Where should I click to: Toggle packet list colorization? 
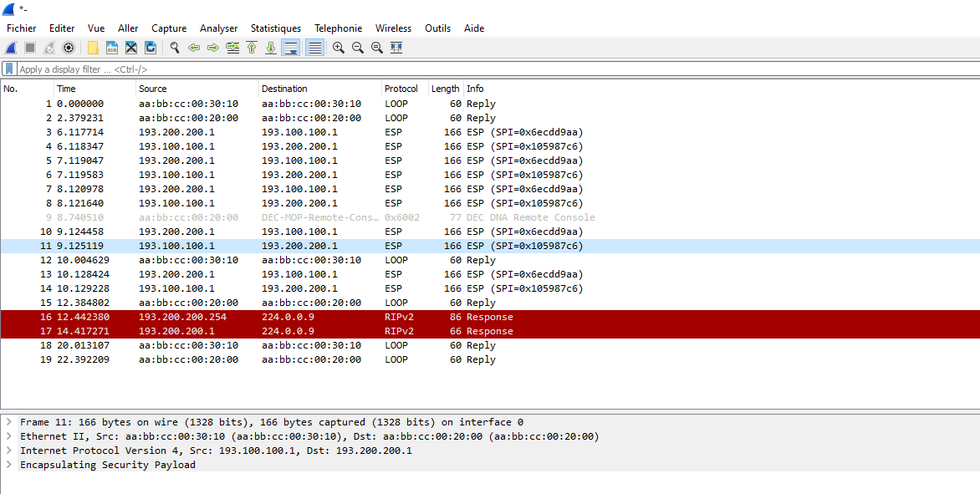pyautogui.click(x=315, y=48)
